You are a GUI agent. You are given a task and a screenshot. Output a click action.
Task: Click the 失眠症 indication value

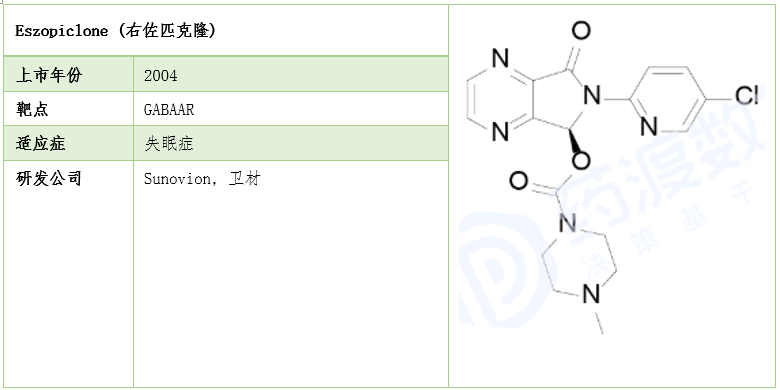(169, 144)
